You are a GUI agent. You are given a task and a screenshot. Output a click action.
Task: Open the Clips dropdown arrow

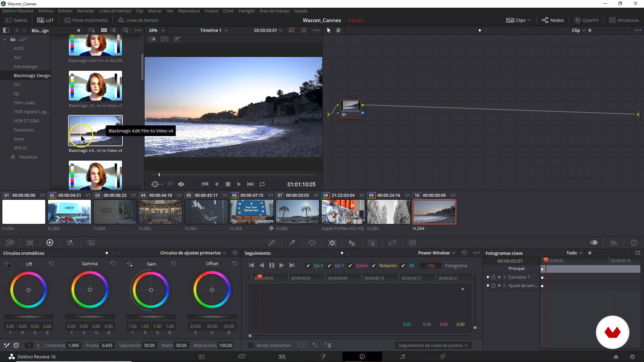(x=529, y=20)
